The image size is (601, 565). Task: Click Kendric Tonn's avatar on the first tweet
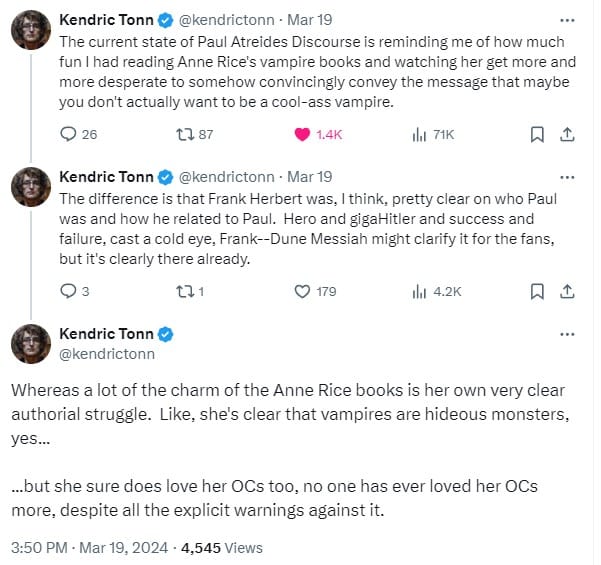click(x=31, y=30)
